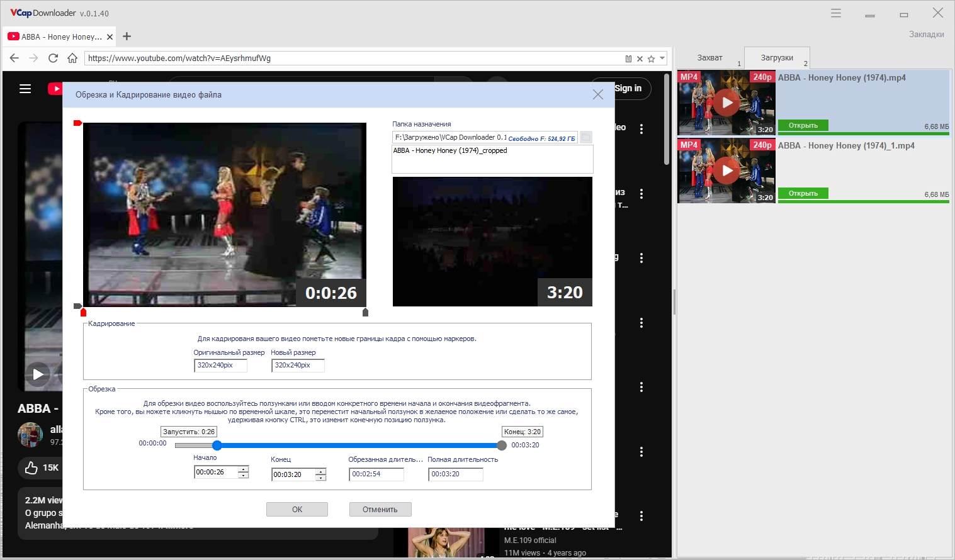Click the Оригинальный размер field
Viewport: 955px width, 560px height.
pos(220,366)
